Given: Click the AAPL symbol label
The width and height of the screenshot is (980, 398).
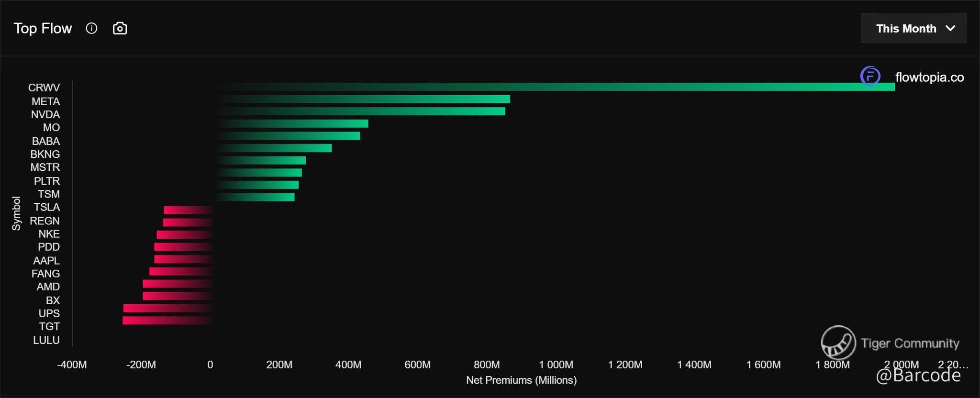Looking at the screenshot, I should 46,261.
